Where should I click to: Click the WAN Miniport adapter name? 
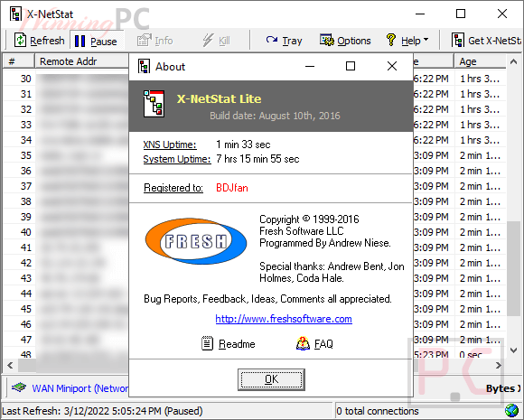coord(80,388)
